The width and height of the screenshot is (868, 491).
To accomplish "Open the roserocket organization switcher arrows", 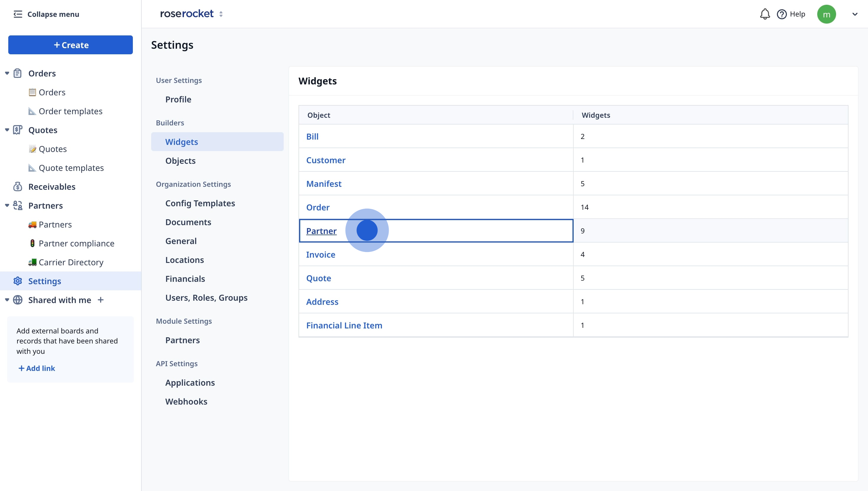I will [221, 14].
